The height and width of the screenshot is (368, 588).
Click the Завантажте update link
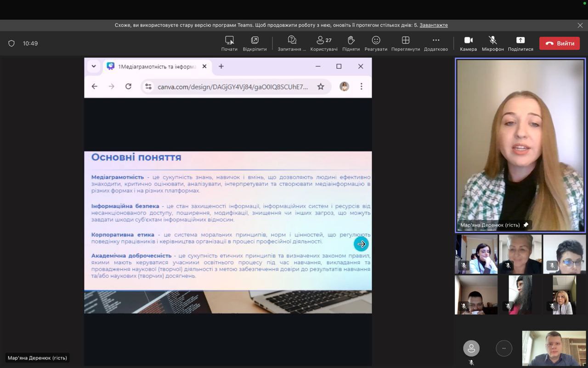coord(433,25)
